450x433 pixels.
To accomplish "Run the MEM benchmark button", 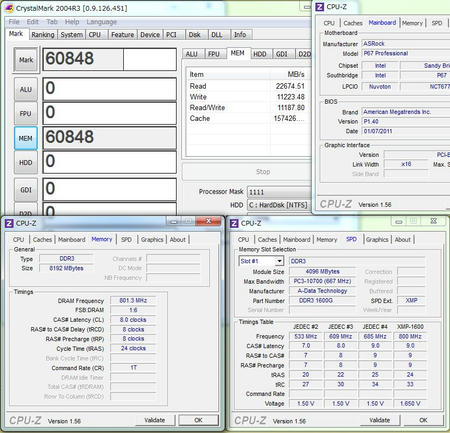I will tap(26, 138).
